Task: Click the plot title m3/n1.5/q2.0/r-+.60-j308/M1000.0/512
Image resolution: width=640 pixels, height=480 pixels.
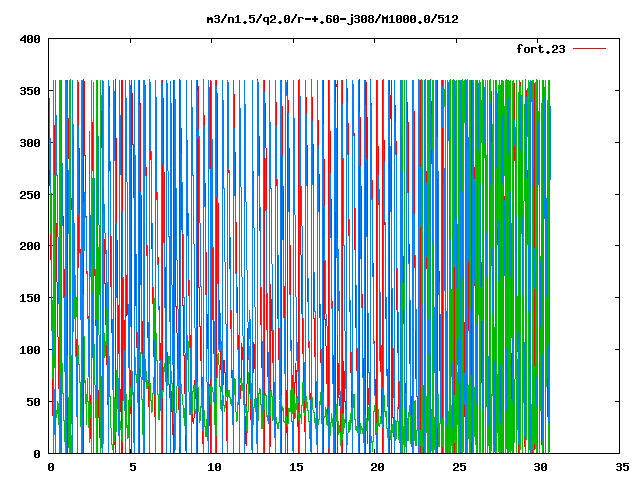Action: point(332,19)
